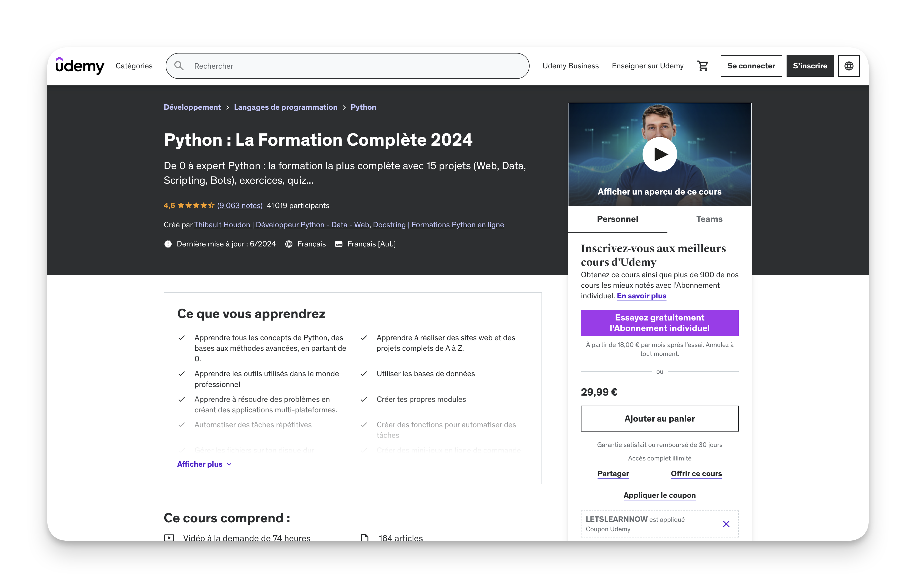
Task: Click the search magnifier icon
Action: point(179,66)
